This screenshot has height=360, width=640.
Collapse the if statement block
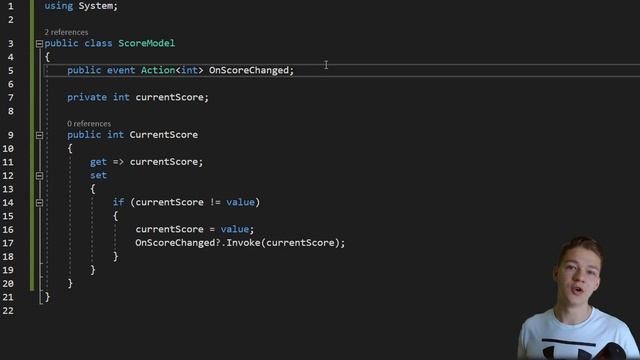click(x=39, y=202)
